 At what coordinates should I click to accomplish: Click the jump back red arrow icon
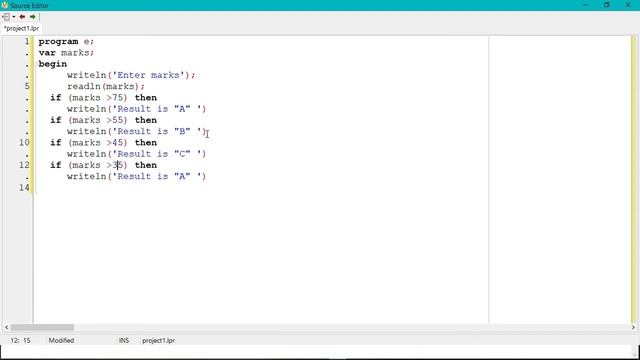22,17
